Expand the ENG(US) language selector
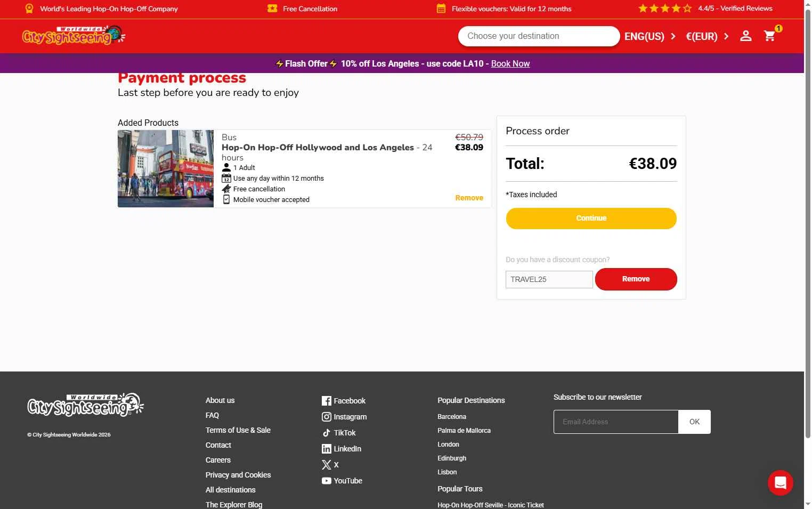This screenshot has width=812, height=509. (x=650, y=36)
